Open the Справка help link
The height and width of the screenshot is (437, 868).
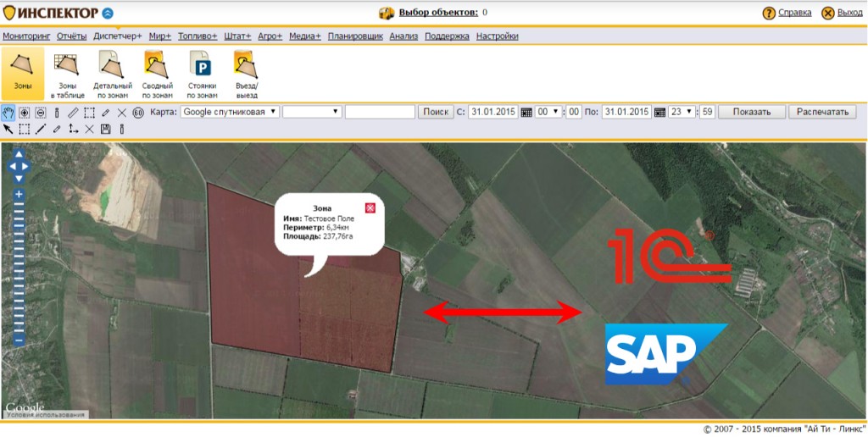(x=794, y=12)
